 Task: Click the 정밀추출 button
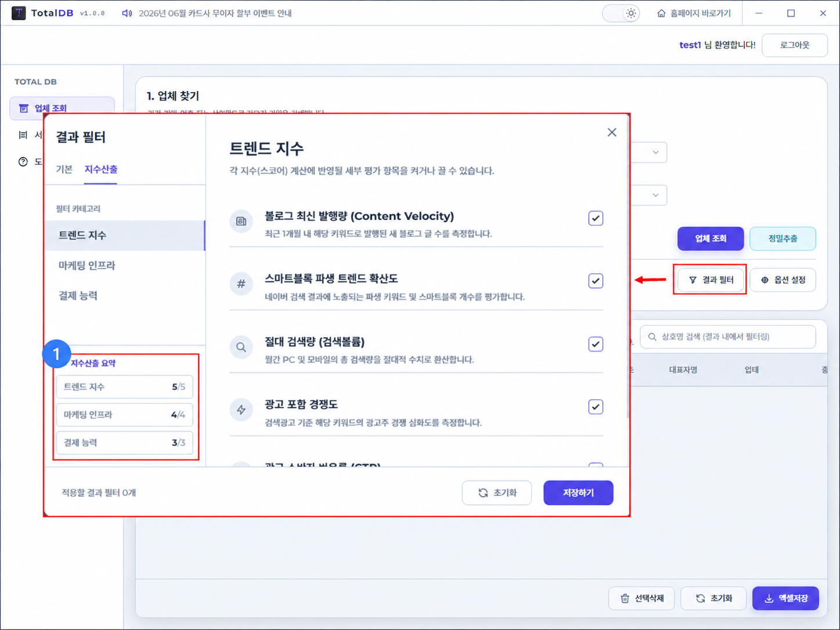coord(783,238)
